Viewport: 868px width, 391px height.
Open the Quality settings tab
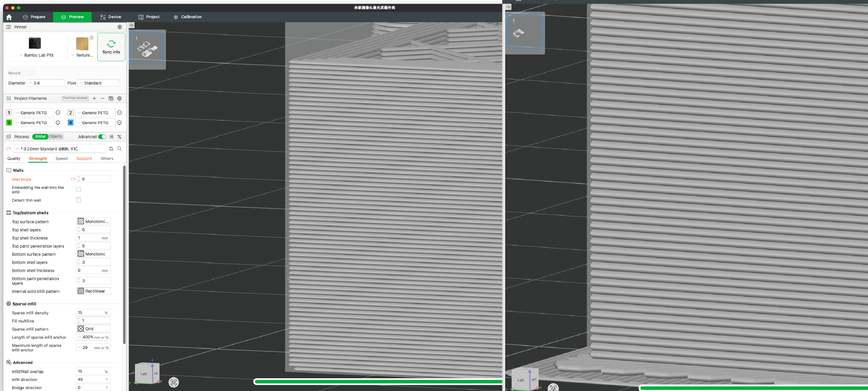coord(14,159)
